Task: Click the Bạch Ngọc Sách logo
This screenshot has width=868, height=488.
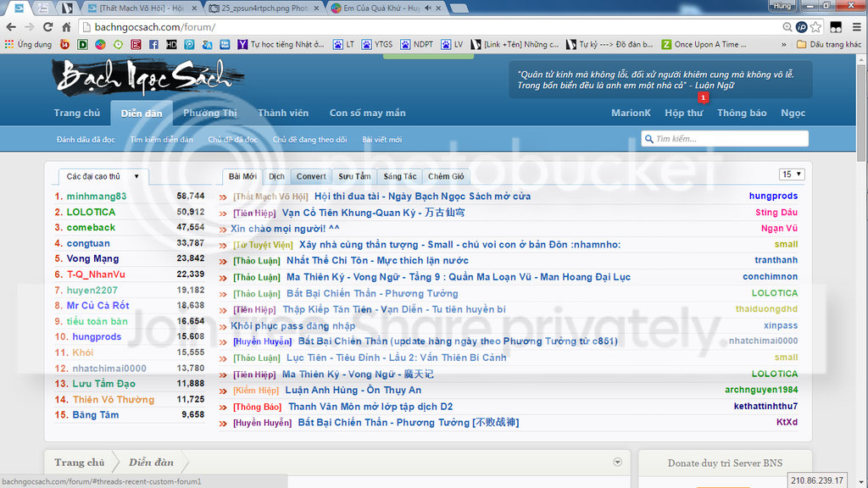Action: coord(144,78)
